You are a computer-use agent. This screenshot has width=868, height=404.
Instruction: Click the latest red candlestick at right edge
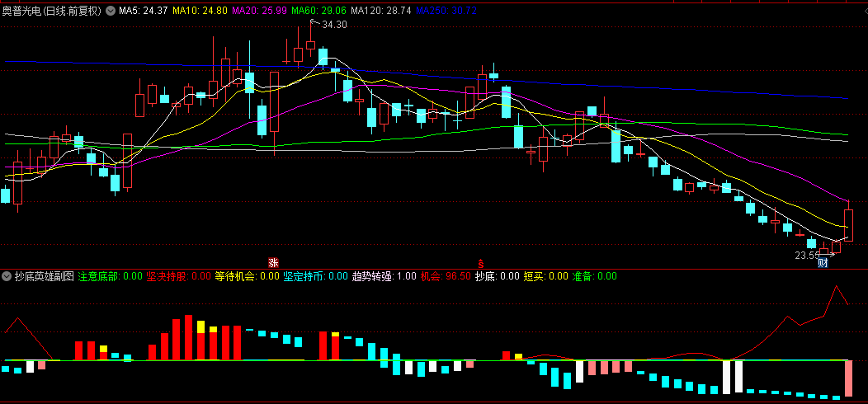pos(848,225)
